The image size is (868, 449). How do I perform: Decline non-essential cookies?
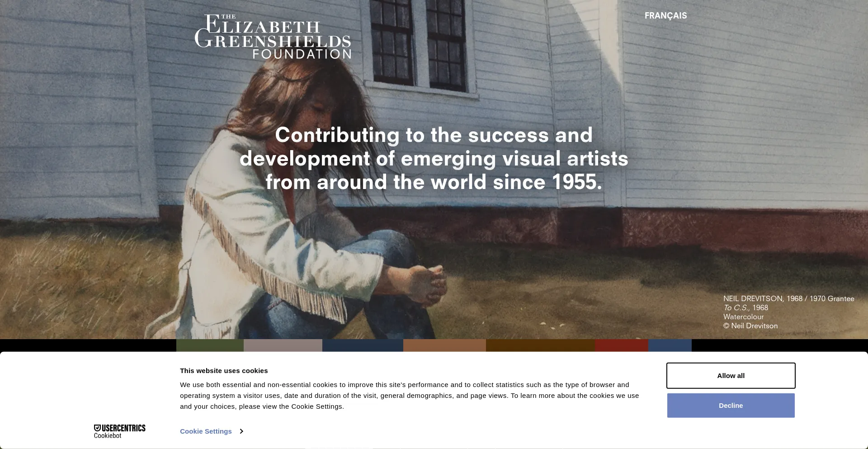pos(731,406)
